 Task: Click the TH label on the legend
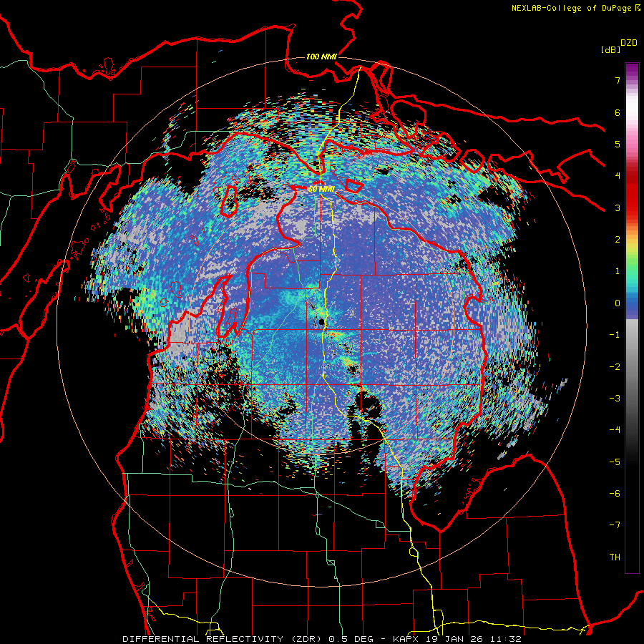click(615, 557)
